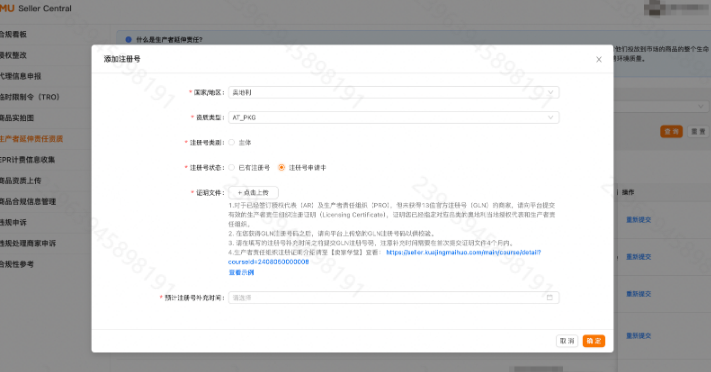Image resolution: width=711 pixels, height=372 pixels.
Task: Click the calendar icon in the 预计注册号补充时间 field
Action: [x=550, y=298]
